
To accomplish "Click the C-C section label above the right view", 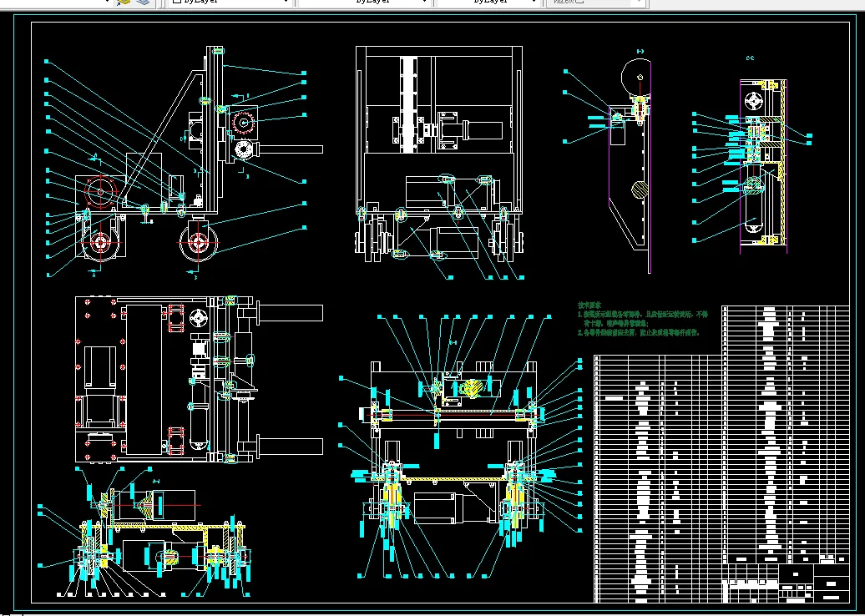I will click(x=750, y=58).
